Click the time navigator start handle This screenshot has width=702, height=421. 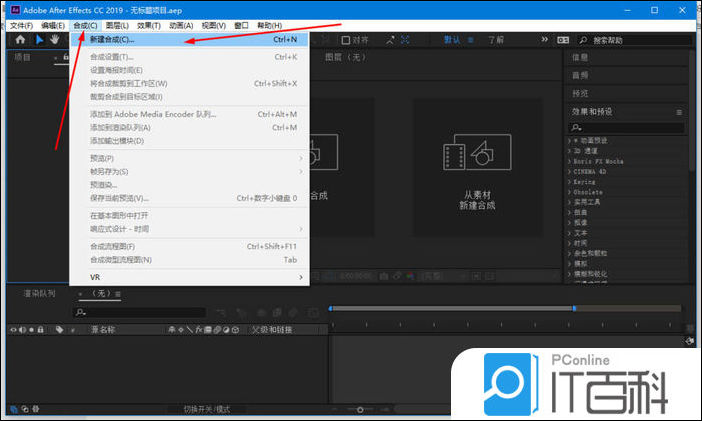[x=330, y=309]
